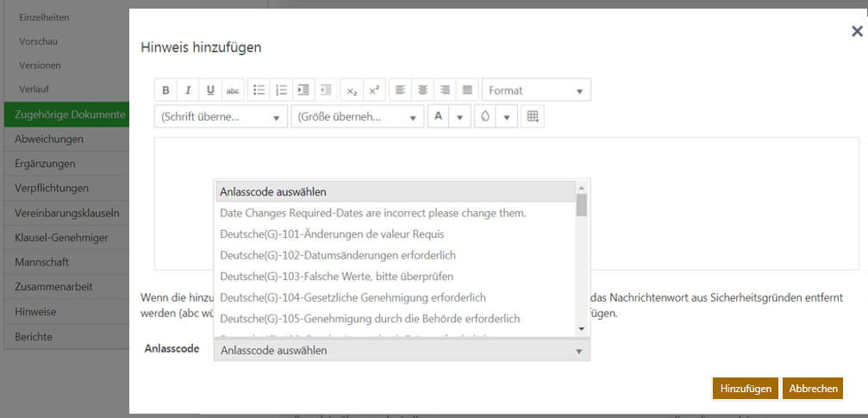This screenshot has width=868, height=418.
Task: Click the Hinzufügen button
Action: (746, 389)
